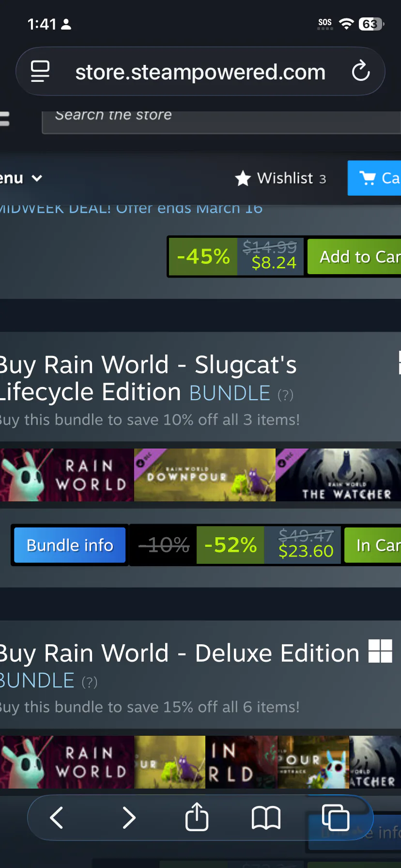Open Safari bookmarks book icon
Image resolution: width=401 pixels, height=868 pixels.
(x=266, y=818)
